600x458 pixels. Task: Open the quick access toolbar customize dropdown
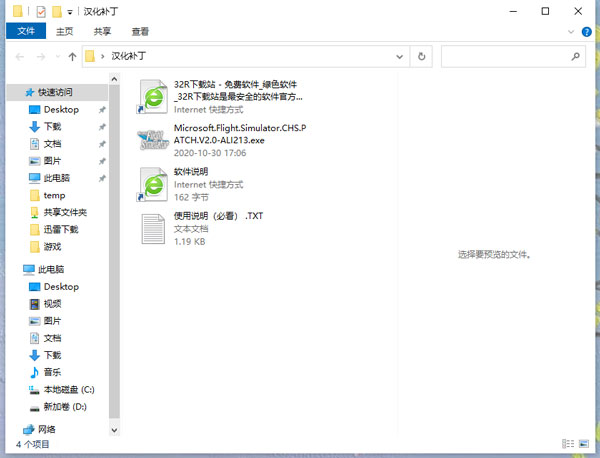[71, 11]
